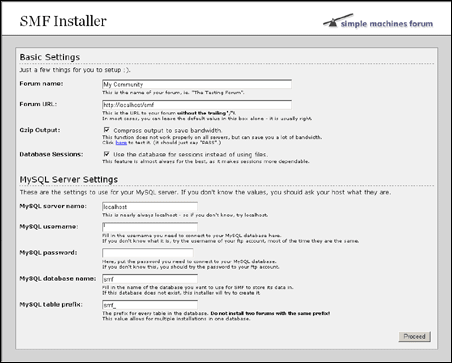Click the 'MySQL database name:' label

[x=58, y=279]
